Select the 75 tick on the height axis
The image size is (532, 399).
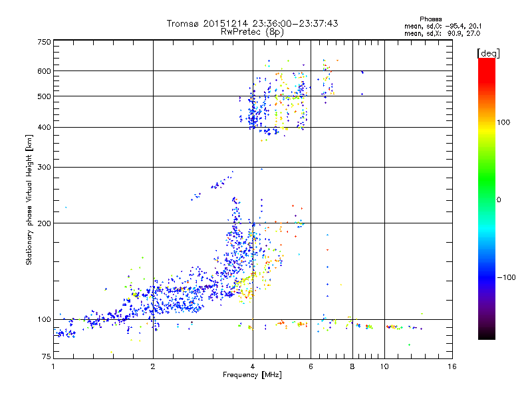point(46,358)
